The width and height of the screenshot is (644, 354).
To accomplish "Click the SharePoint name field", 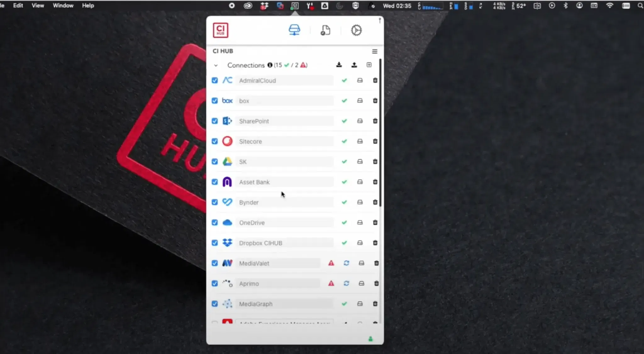I will tap(284, 121).
